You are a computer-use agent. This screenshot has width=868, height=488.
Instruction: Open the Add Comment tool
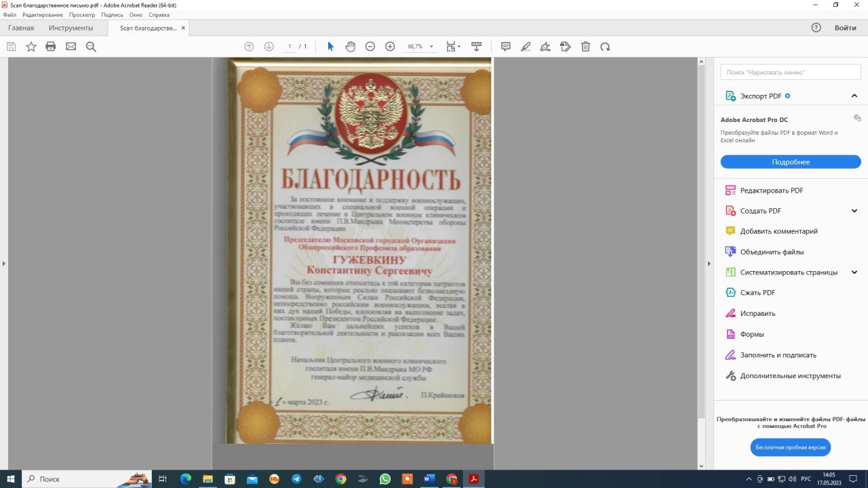click(x=505, y=46)
